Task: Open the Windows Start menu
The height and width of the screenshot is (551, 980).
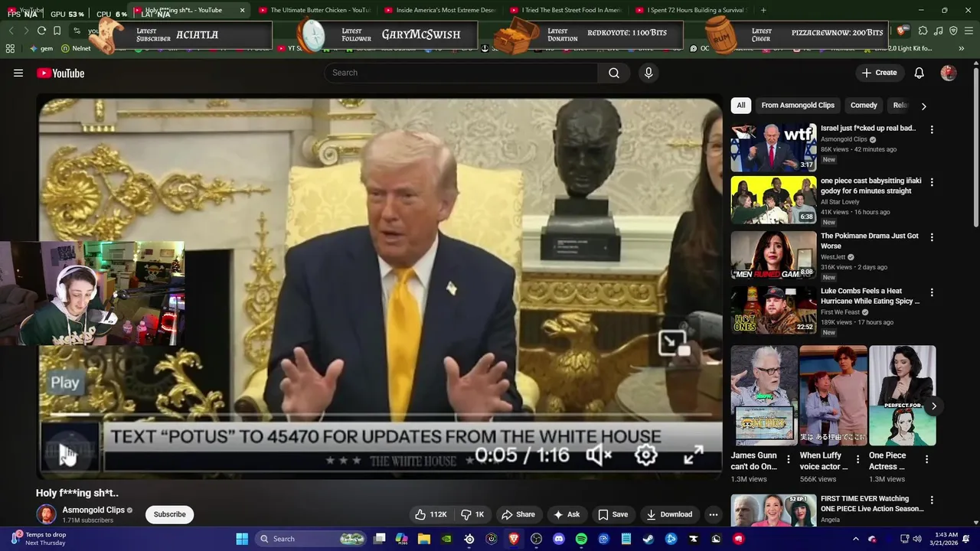Action: [242, 539]
